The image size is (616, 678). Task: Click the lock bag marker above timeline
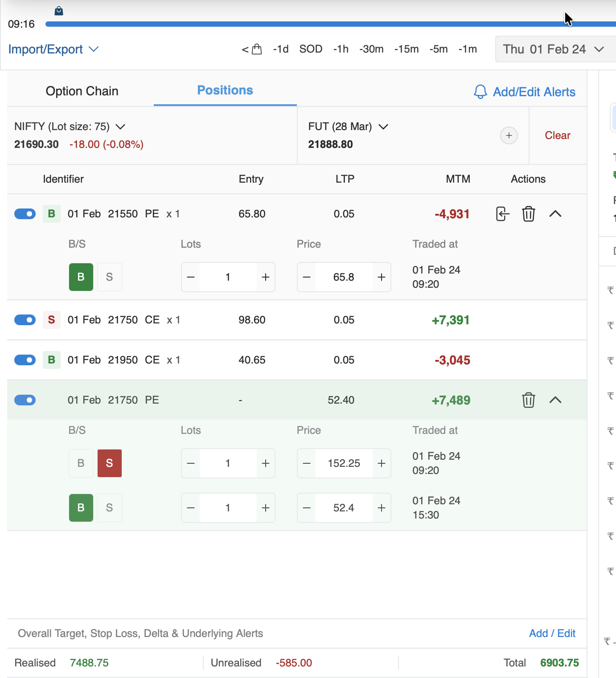(x=59, y=11)
